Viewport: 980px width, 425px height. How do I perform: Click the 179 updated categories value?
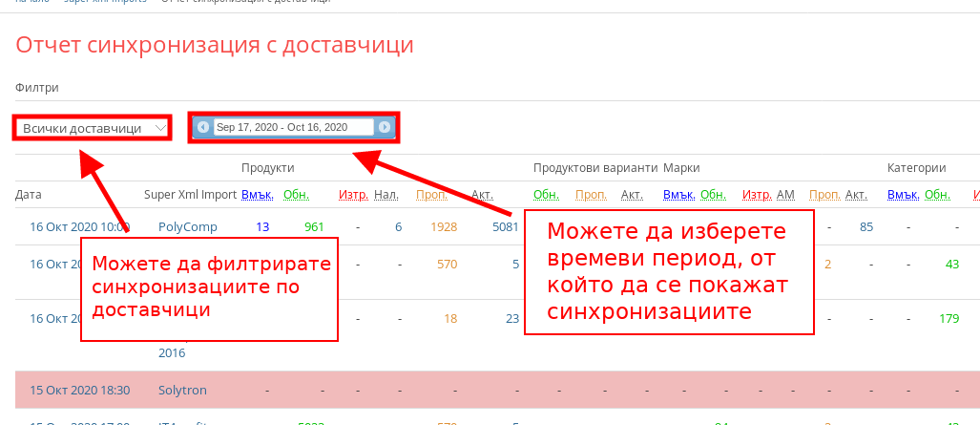coord(948,319)
